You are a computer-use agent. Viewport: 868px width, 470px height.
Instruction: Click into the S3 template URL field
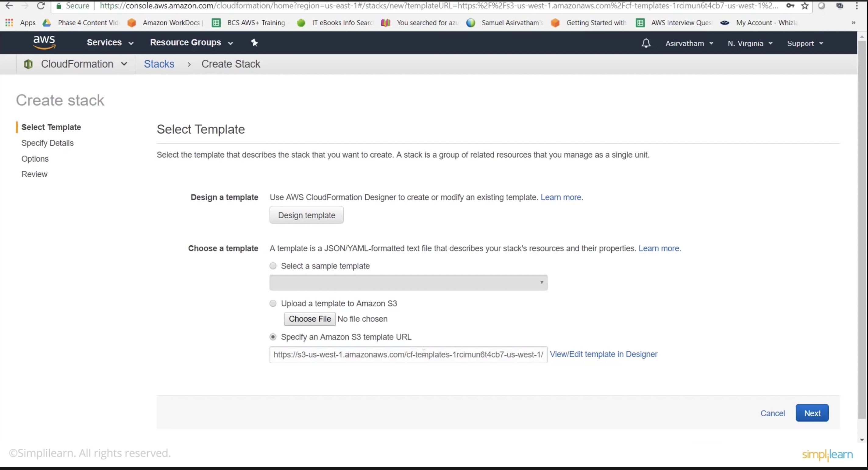408,354
